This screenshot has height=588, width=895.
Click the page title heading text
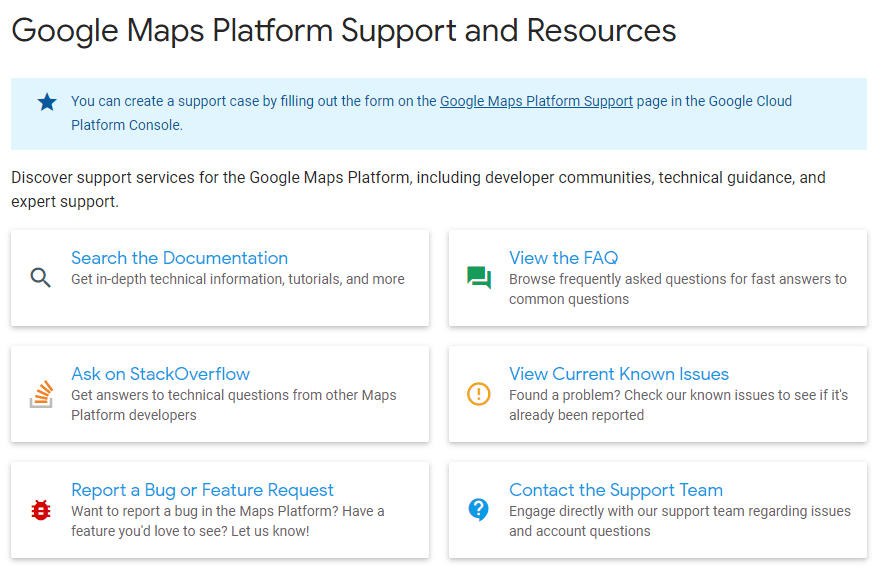[x=343, y=31]
